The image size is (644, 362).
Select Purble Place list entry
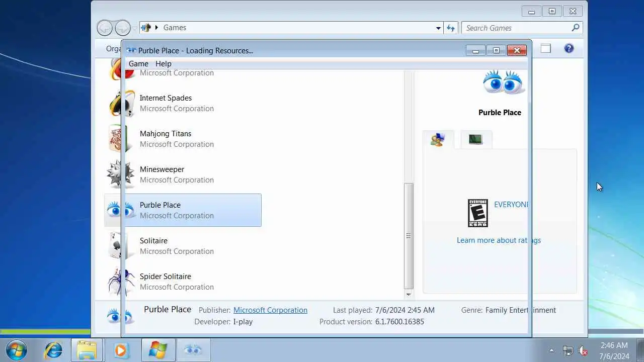point(183,210)
